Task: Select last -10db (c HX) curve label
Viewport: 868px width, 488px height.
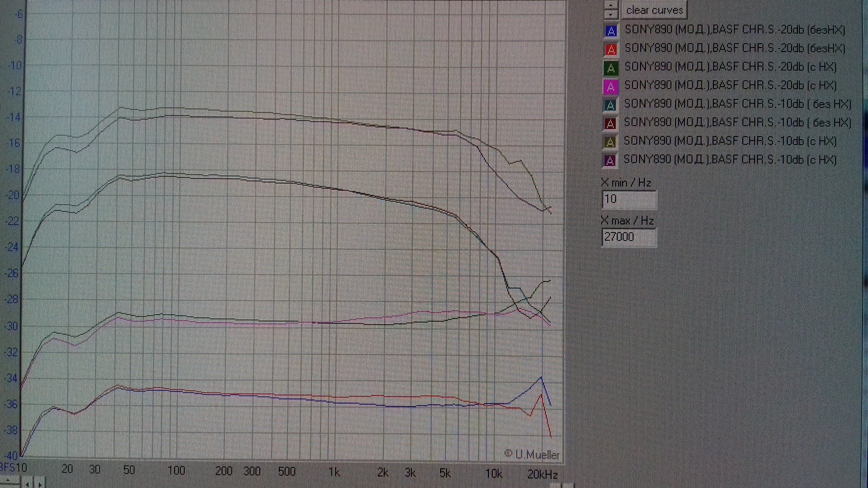Action: tap(730, 160)
